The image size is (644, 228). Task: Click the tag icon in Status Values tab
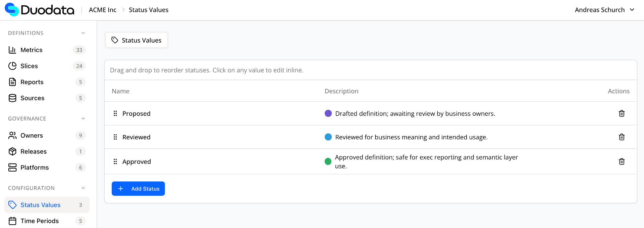pos(115,40)
